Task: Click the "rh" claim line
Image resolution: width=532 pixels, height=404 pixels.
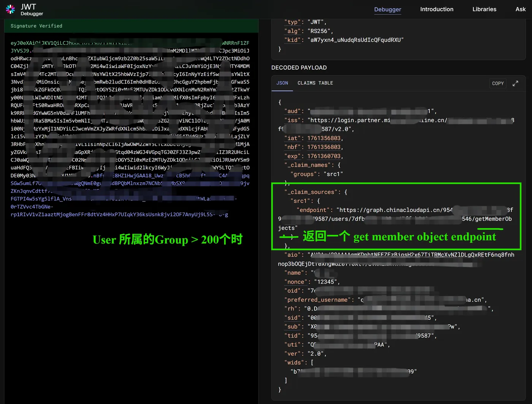Action: [x=389, y=309]
